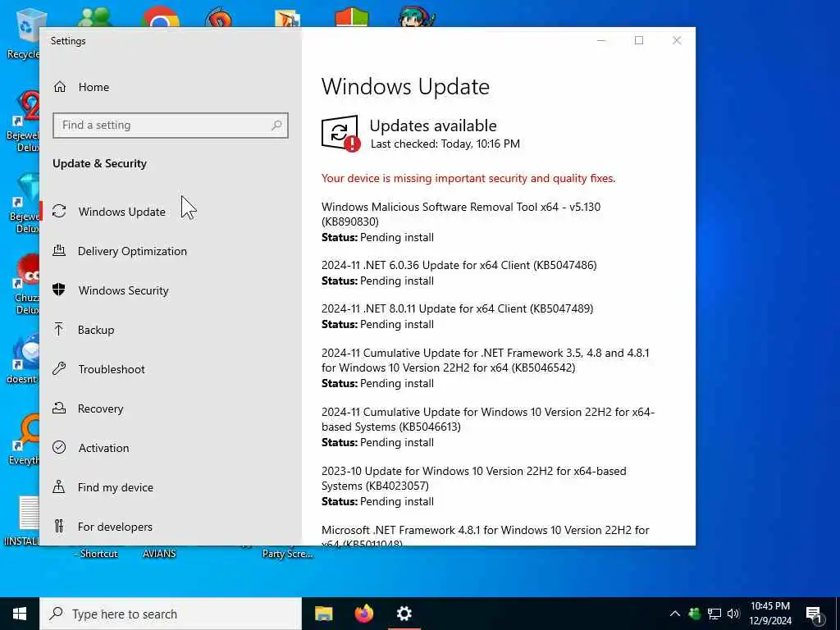840x630 pixels.
Task: Open Troubleshoot wrench icon
Action: point(59,368)
